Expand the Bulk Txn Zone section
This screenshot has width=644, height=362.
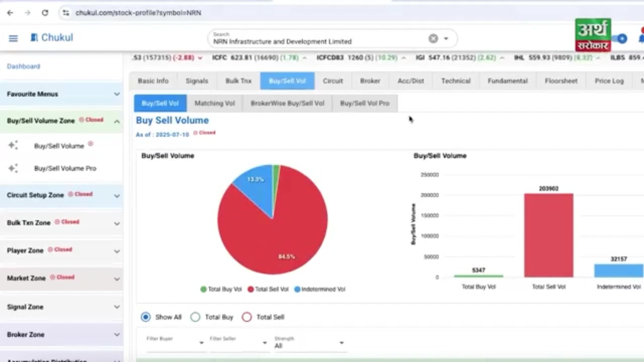tap(61, 223)
